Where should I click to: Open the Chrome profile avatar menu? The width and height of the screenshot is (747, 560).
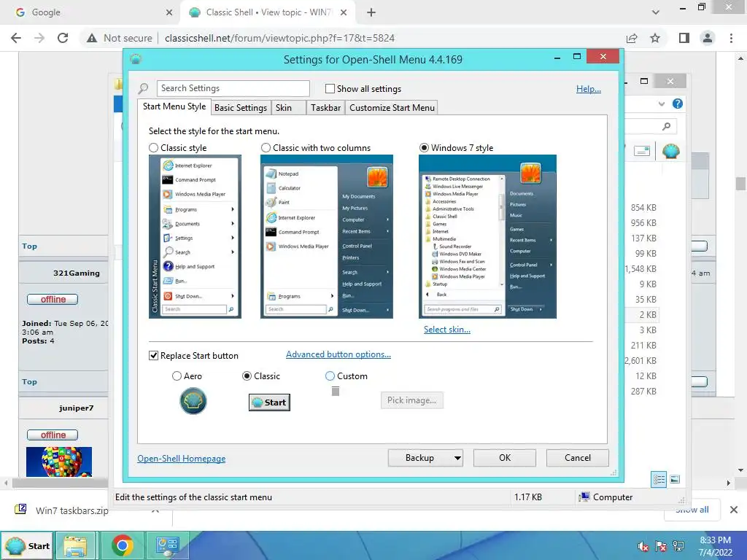point(708,38)
